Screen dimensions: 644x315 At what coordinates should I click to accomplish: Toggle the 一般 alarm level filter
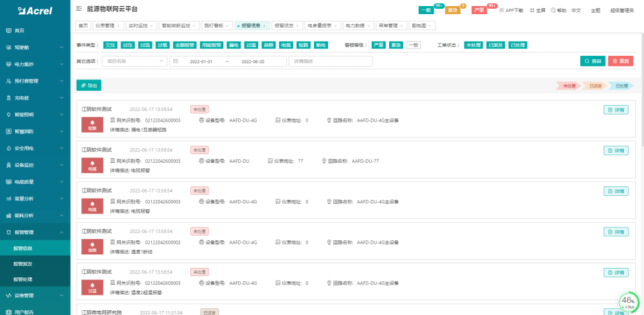coord(413,45)
